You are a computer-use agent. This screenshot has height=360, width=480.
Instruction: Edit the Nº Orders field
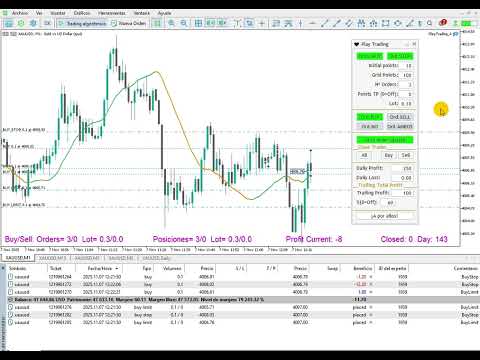click(x=407, y=85)
